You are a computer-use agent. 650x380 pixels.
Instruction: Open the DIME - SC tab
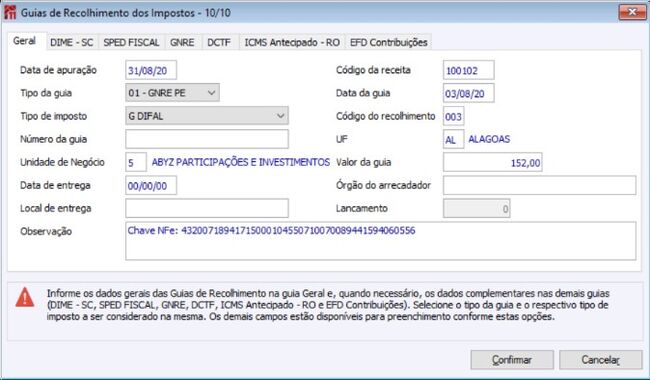coord(72,42)
